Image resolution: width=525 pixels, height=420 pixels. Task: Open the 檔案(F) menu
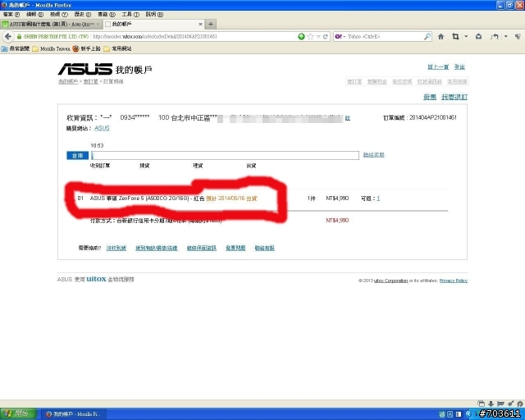coord(11,15)
